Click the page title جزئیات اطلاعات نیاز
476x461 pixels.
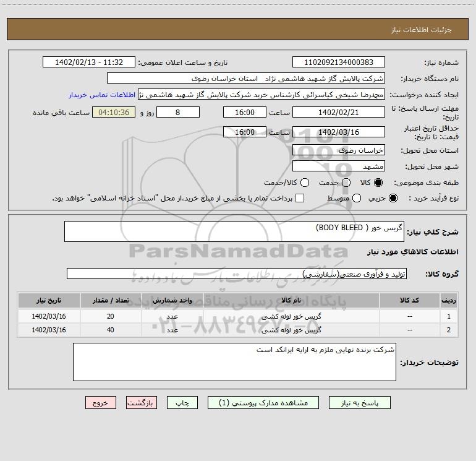pyautogui.click(x=422, y=30)
